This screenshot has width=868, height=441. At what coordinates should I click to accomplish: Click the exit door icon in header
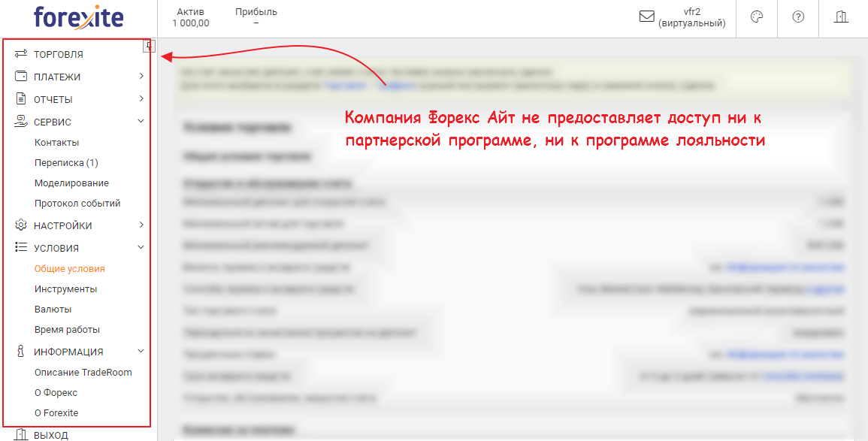click(841, 17)
